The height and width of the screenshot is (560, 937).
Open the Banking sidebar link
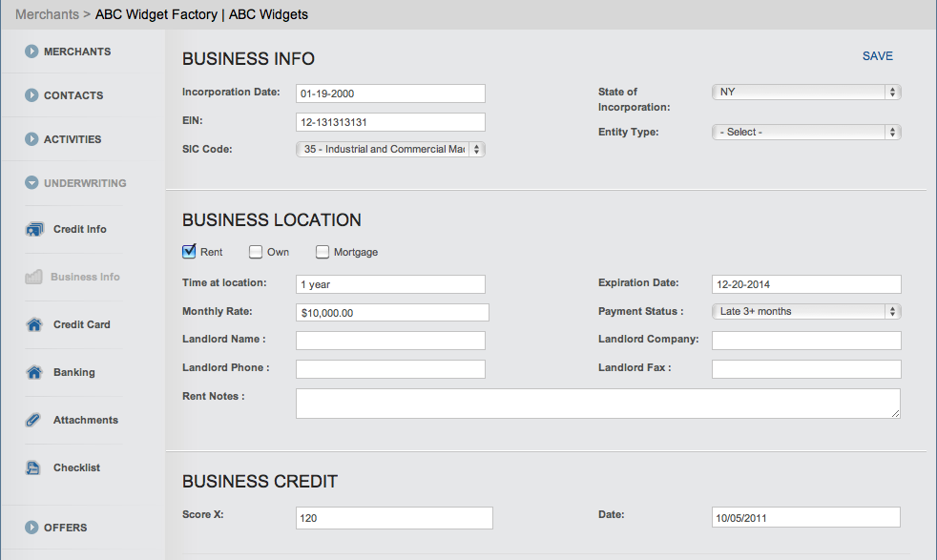74,372
